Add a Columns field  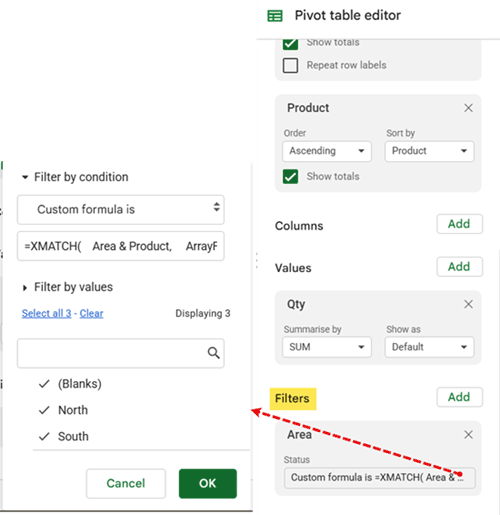tap(459, 224)
